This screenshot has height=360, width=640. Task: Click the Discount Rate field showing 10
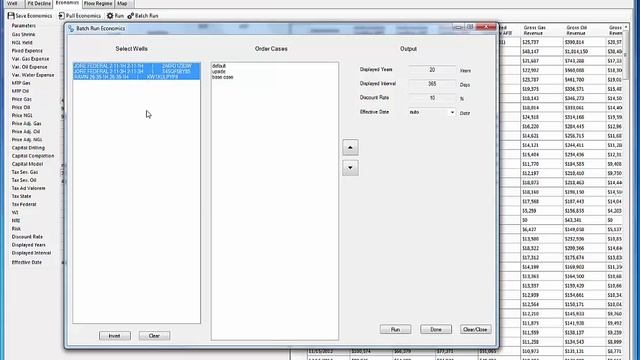pyautogui.click(x=432, y=98)
